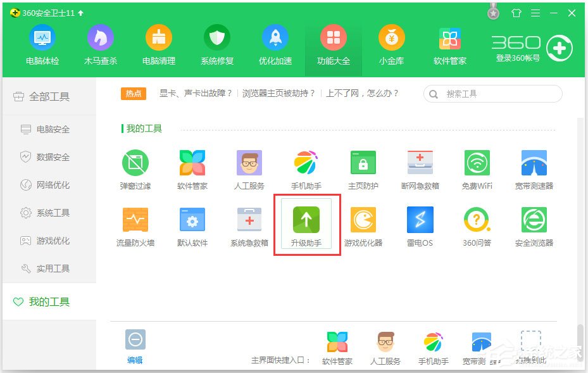Open the 游戏优化器 game optimizer

(x=363, y=223)
